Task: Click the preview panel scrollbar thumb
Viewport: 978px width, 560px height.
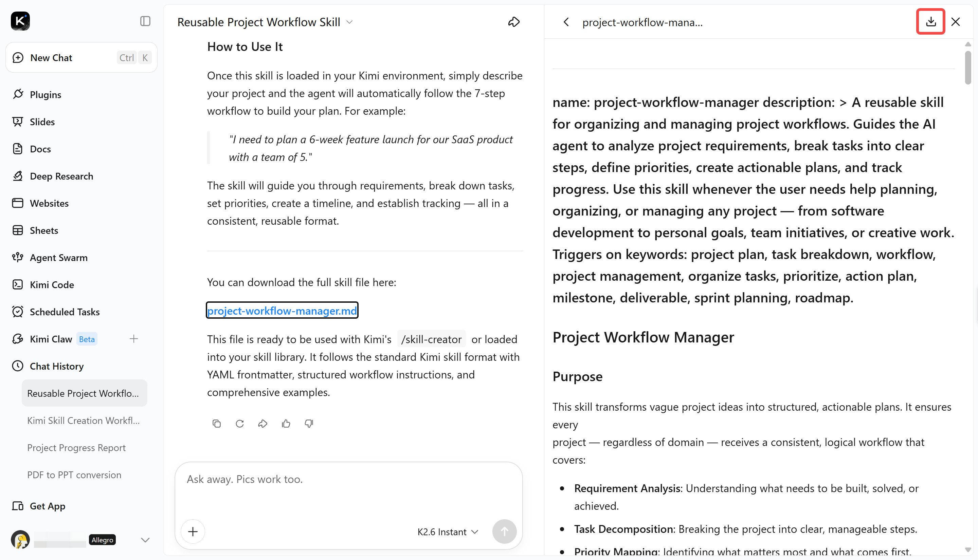Action: click(968, 67)
